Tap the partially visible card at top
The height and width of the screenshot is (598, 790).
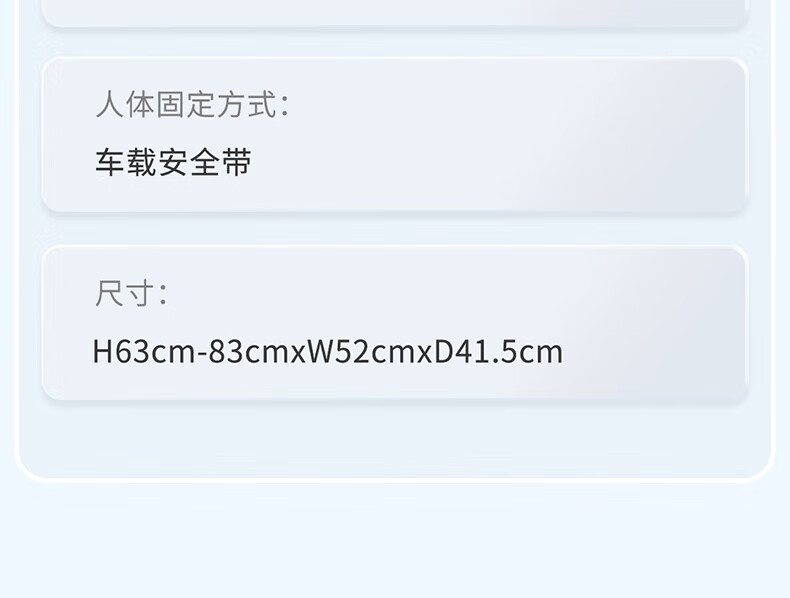(394, 13)
